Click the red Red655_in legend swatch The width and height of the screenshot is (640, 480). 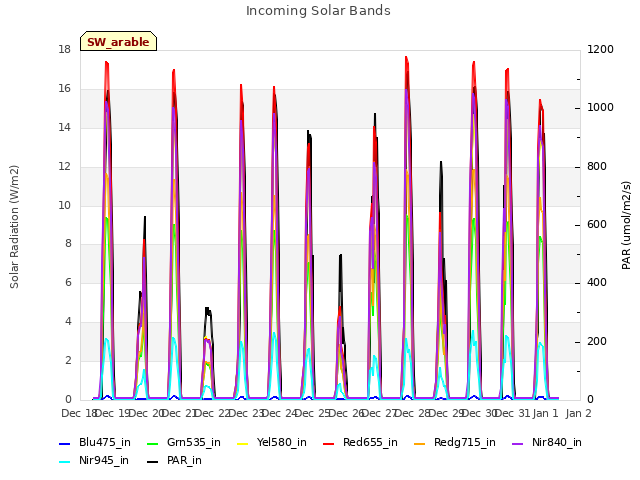coord(329,444)
